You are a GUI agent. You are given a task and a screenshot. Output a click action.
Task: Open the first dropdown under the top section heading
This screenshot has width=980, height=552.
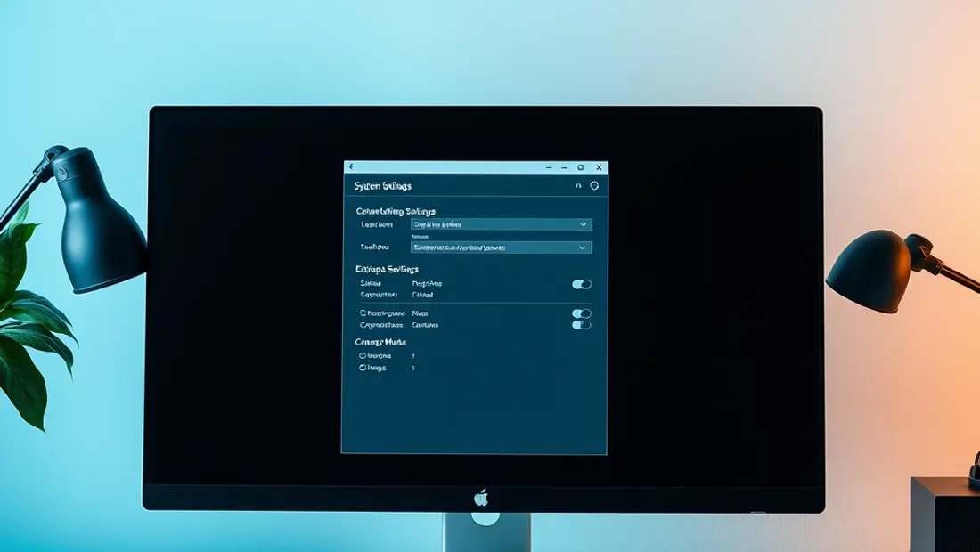[502, 224]
